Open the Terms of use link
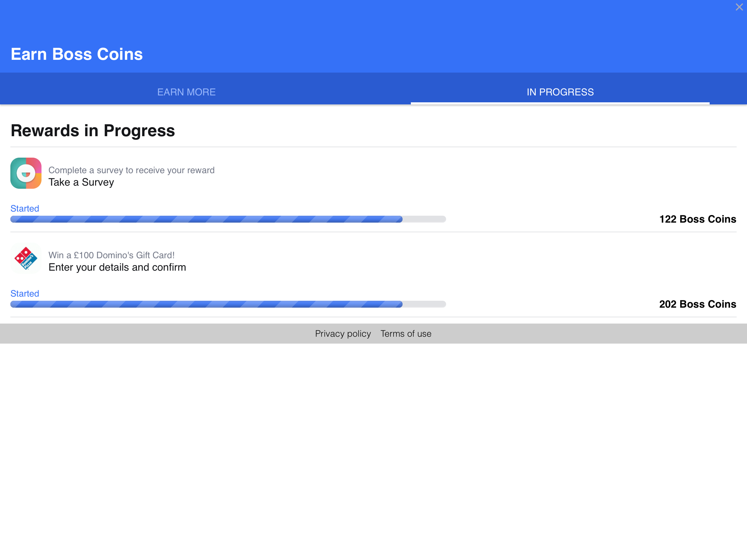This screenshot has width=747, height=560. (x=406, y=334)
